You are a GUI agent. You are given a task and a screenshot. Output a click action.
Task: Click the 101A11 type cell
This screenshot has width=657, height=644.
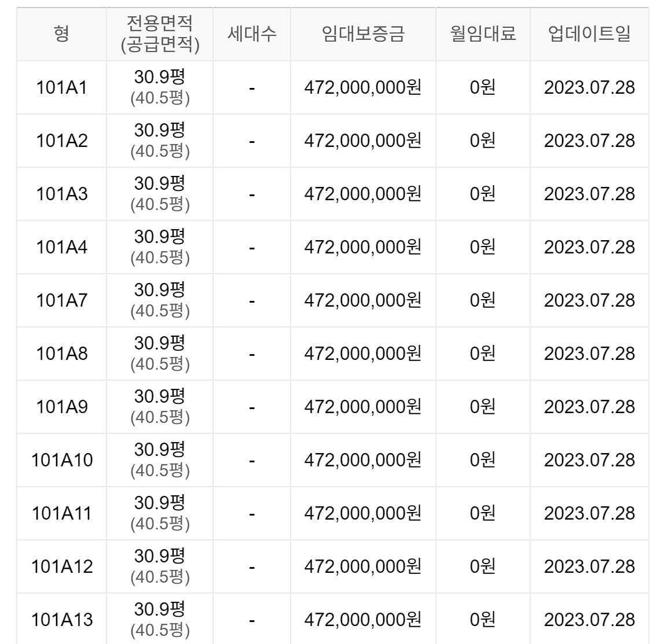pos(61,513)
